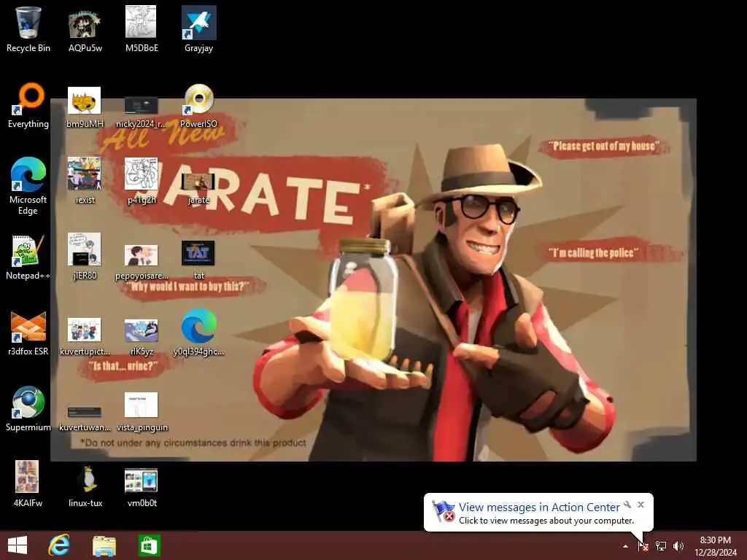This screenshot has width=747, height=560.
Task: Select the 4KAIFw image file
Action: [27, 483]
